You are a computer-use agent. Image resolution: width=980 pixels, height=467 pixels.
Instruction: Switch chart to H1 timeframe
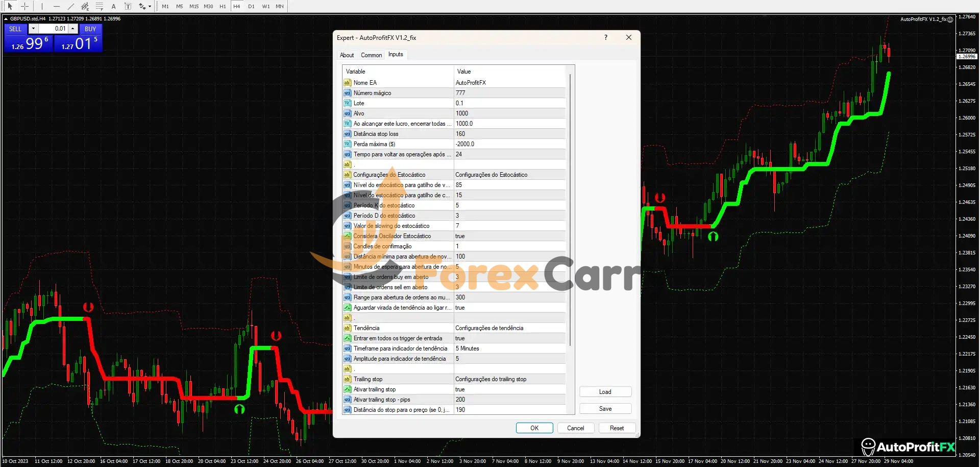coord(223,6)
